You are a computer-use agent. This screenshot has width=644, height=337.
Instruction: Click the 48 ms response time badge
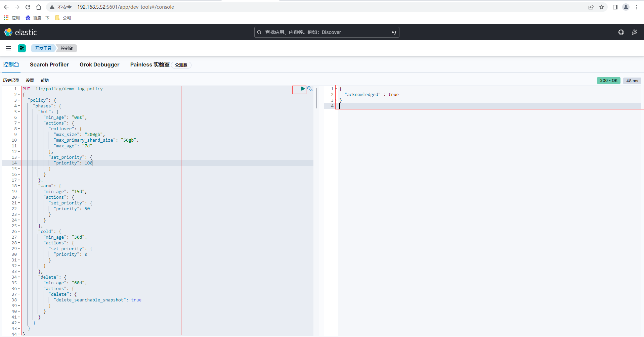coord(632,81)
